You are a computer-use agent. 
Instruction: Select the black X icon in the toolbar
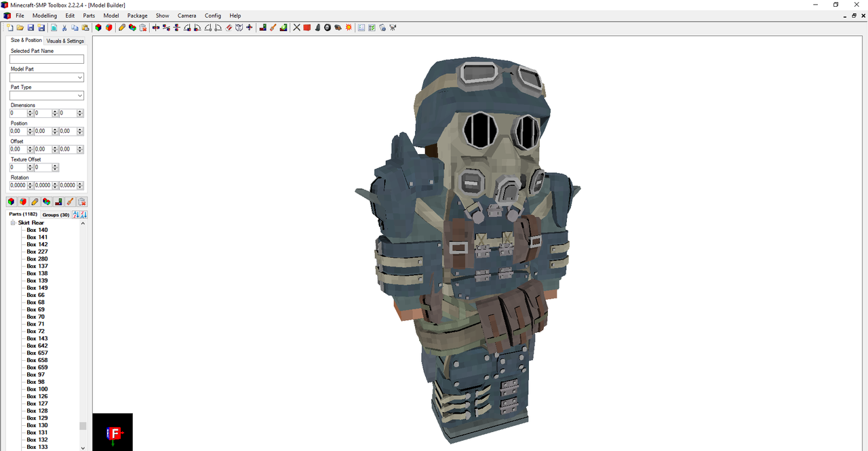click(296, 28)
